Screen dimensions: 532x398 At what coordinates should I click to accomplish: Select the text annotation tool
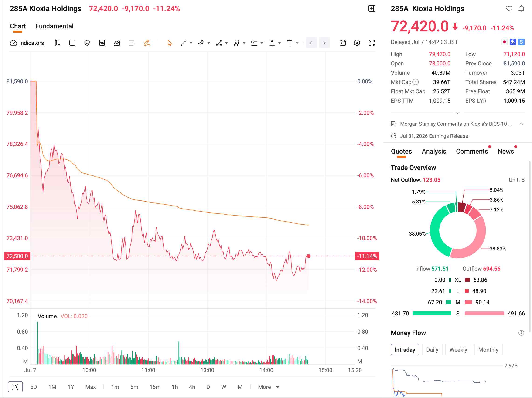(290, 43)
